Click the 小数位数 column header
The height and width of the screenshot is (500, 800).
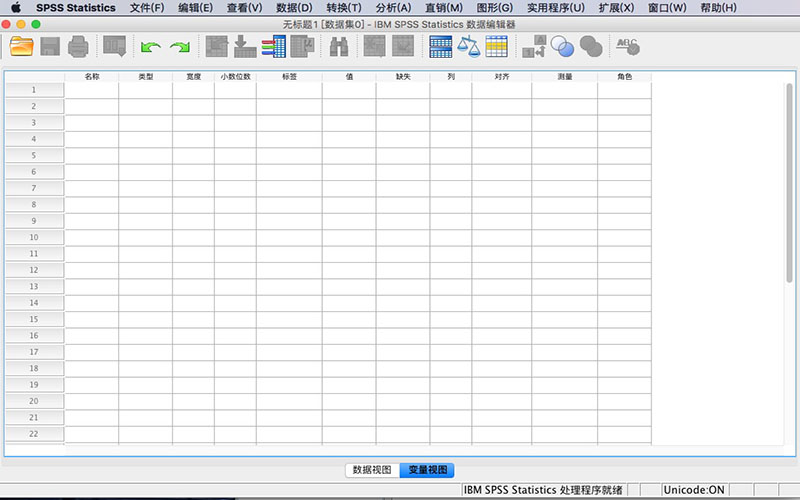click(235, 77)
